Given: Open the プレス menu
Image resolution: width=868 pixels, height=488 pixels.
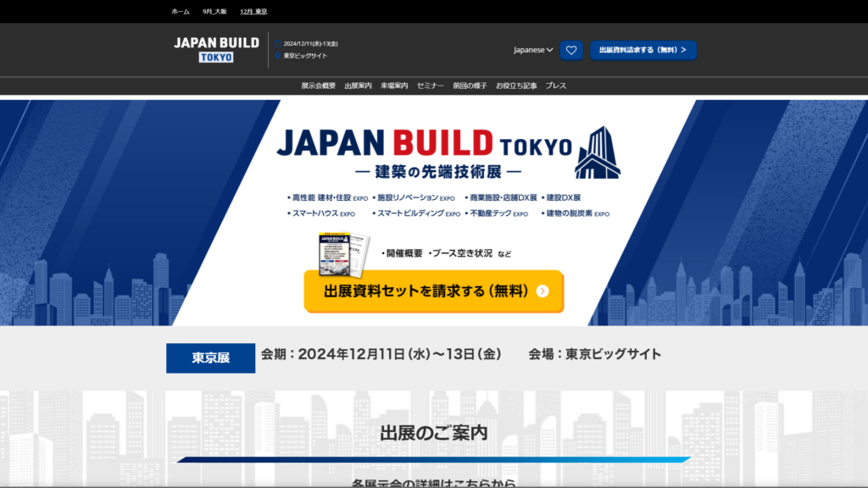Looking at the screenshot, I should [x=556, y=86].
